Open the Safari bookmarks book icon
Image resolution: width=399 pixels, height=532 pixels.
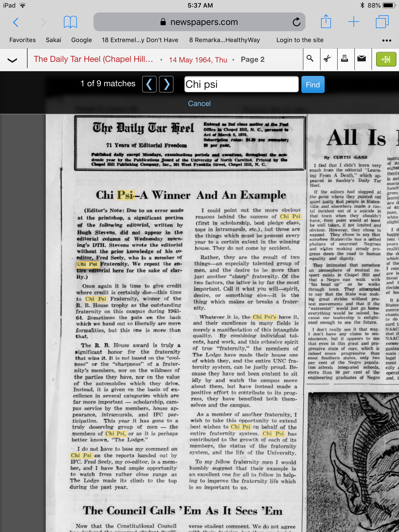[x=70, y=22]
